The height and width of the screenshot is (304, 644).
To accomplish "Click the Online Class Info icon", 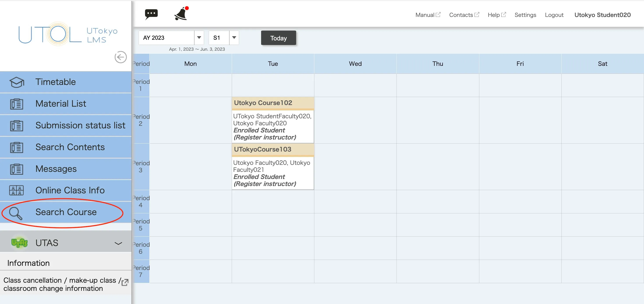I will click(x=16, y=190).
